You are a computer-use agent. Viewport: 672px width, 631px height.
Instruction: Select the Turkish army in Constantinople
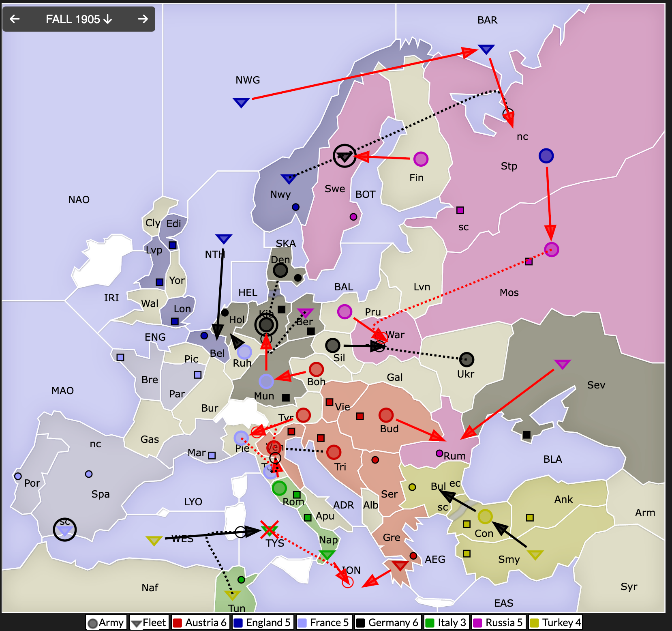point(485,516)
